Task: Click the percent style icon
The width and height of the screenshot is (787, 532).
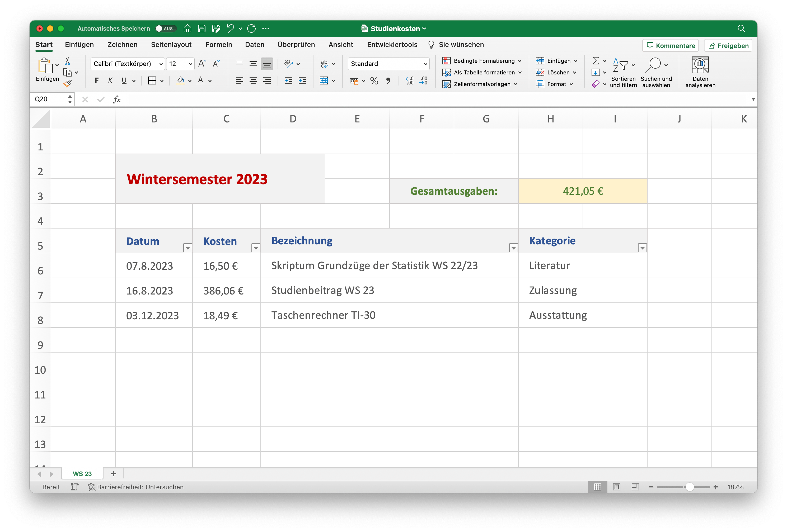Action: coord(374,81)
